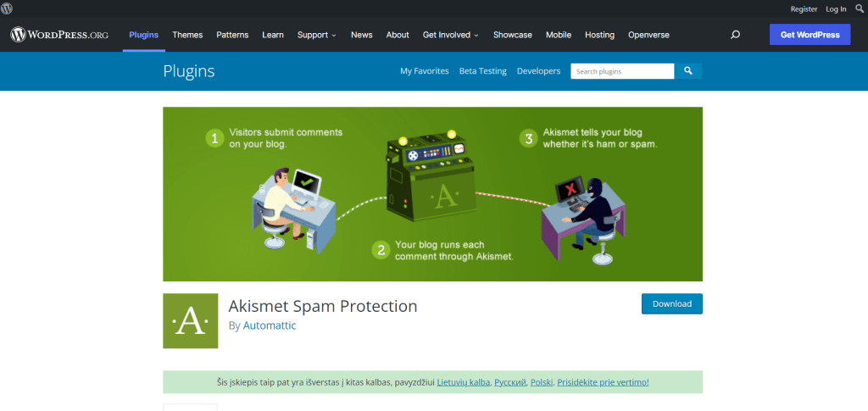Screen dimensions: 868x411
Task: Open Beta Testing link
Action: 482,71
